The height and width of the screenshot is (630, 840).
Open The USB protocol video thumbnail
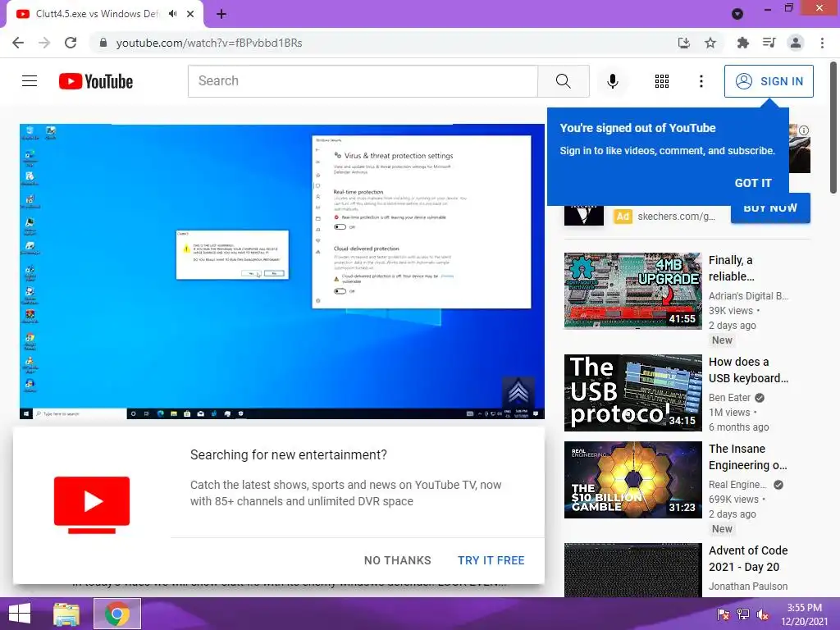632,393
